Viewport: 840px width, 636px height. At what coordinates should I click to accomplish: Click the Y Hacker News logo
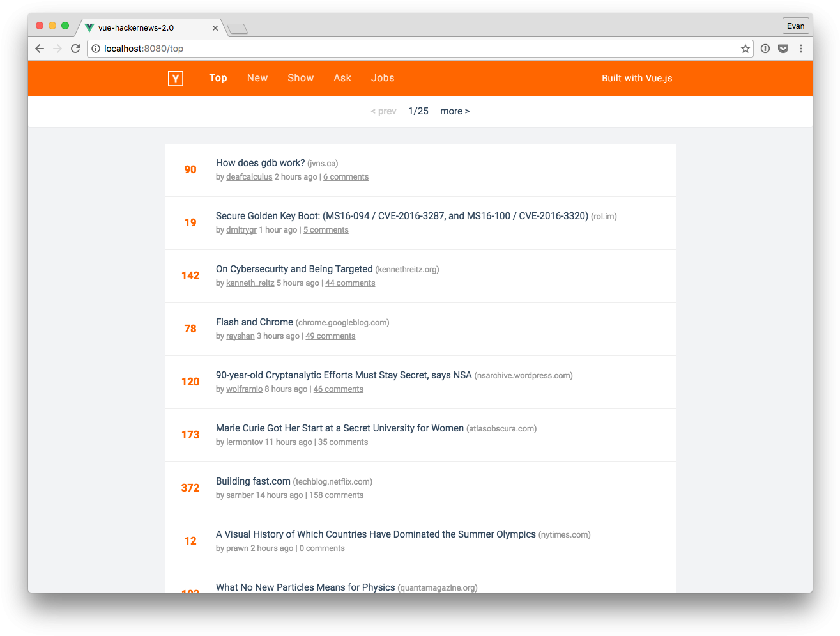pyautogui.click(x=175, y=78)
